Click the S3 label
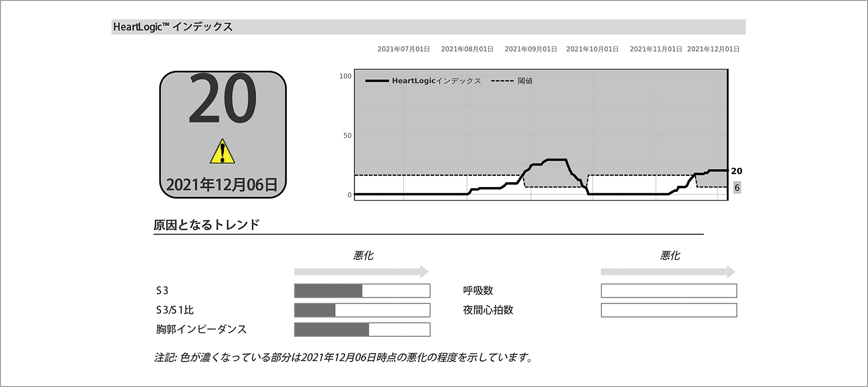The image size is (868, 387). pyautogui.click(x=162, y=291)
